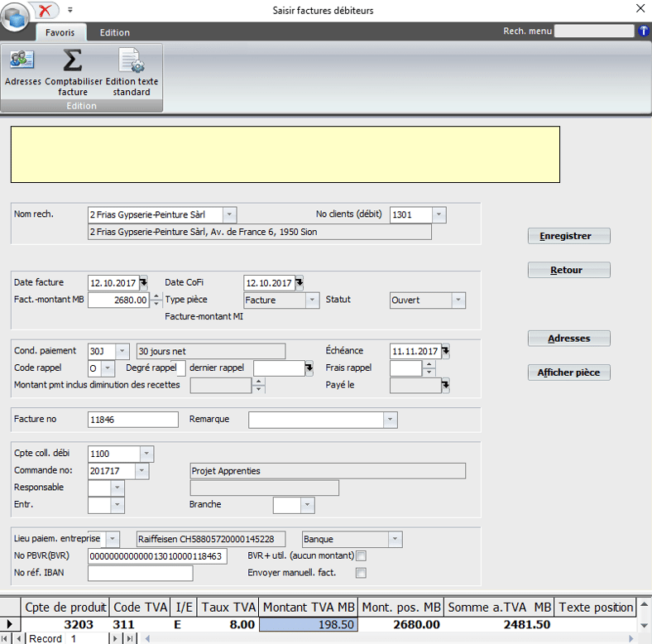Click the red X quick access icon

[45, 10]
